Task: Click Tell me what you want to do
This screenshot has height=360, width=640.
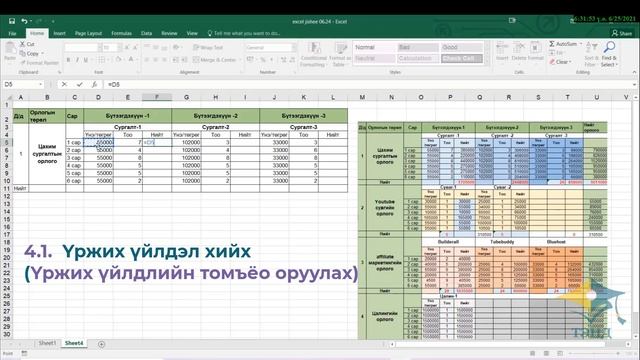Action: coord(244,33)
